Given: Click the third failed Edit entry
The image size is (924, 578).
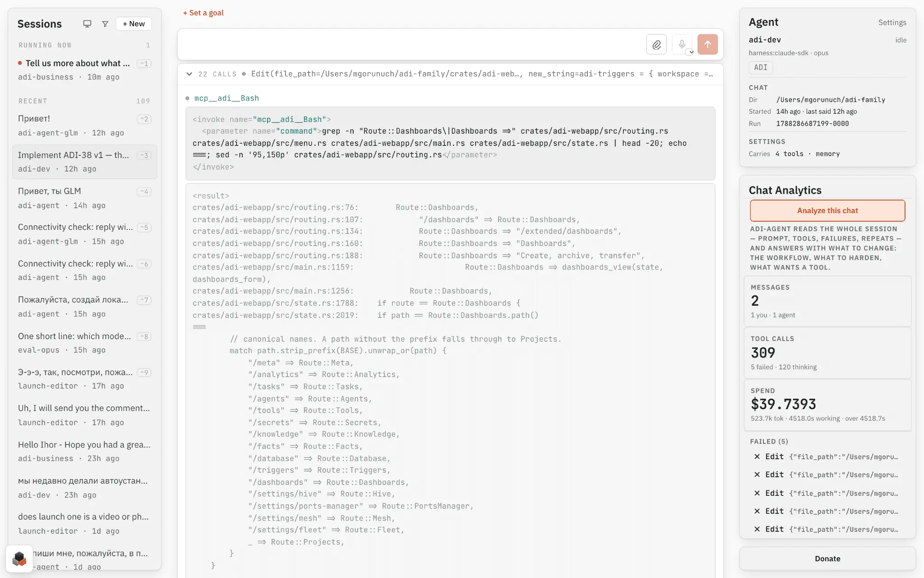Looking at the screenshot, I should click(x=827, y=493).
